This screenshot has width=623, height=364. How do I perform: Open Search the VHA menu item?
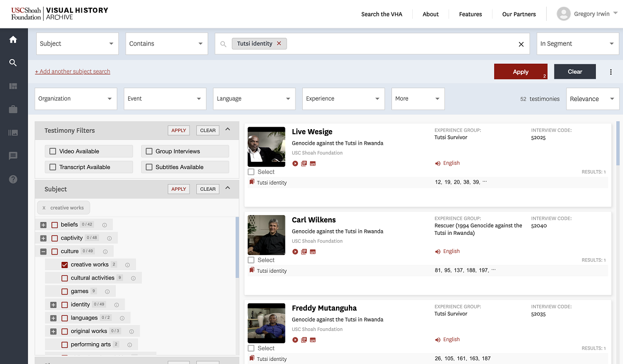point(382,14)
